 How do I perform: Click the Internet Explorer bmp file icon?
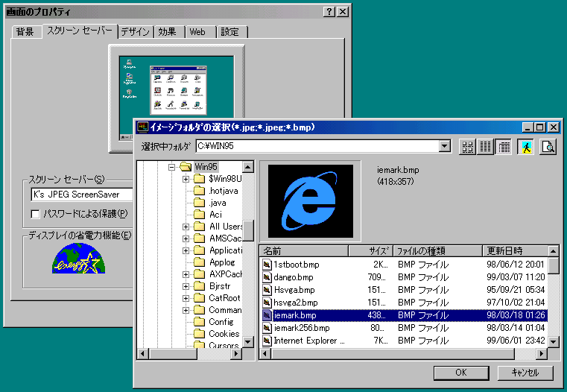pos(267,341)
